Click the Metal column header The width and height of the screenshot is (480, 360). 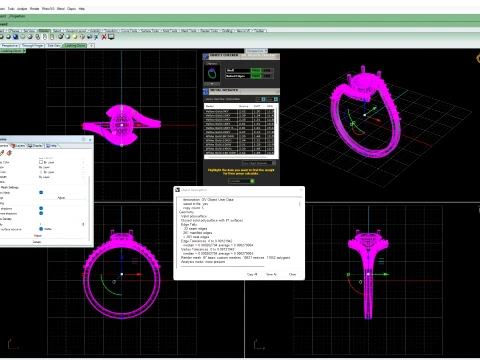pyautogui.click(x=210, y=106)
